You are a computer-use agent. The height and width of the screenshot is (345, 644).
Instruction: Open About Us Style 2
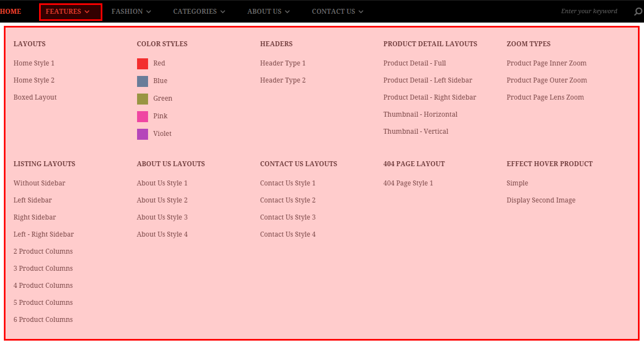pos(162,200)
